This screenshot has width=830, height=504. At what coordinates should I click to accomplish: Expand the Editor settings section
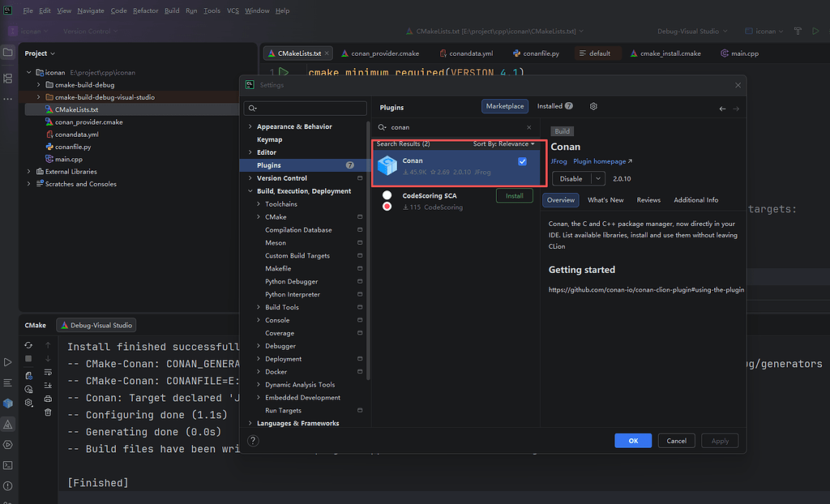pos(250,152)
